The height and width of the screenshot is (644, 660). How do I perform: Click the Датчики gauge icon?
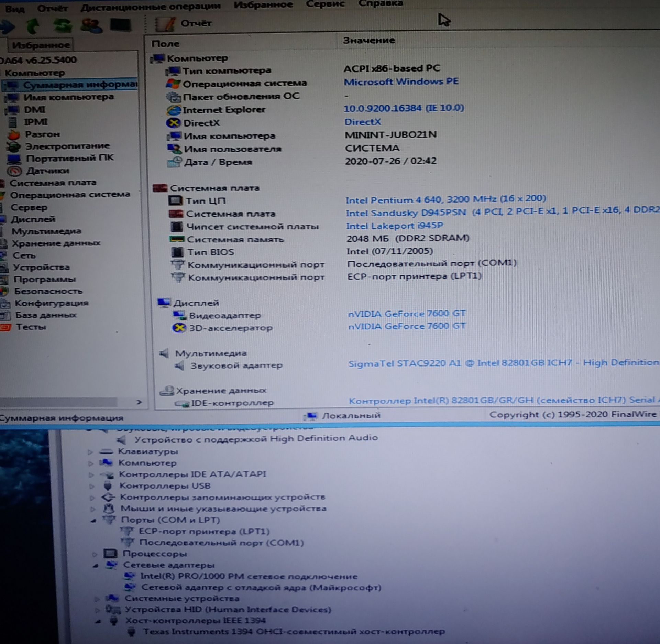(15, 171)
